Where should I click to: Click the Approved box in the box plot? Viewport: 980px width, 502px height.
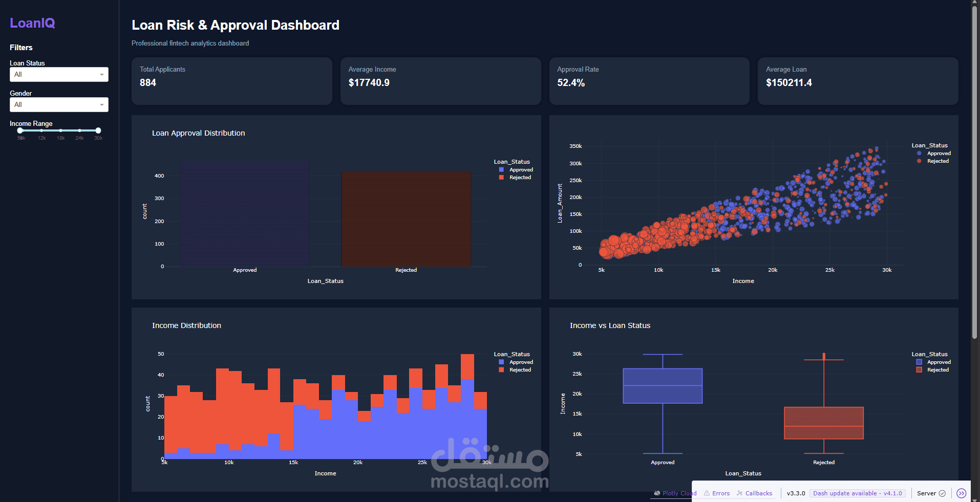coord(663,386)
